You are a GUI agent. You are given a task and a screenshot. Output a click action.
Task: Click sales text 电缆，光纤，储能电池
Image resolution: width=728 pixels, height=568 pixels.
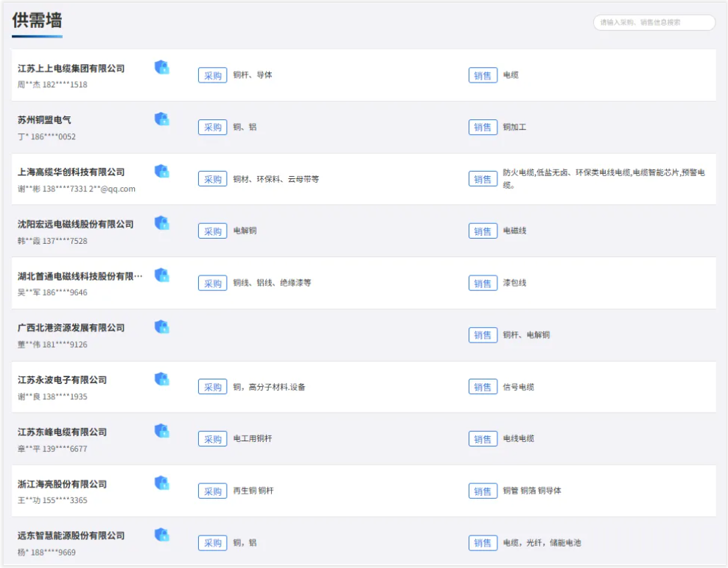click(x=542, y=542)
